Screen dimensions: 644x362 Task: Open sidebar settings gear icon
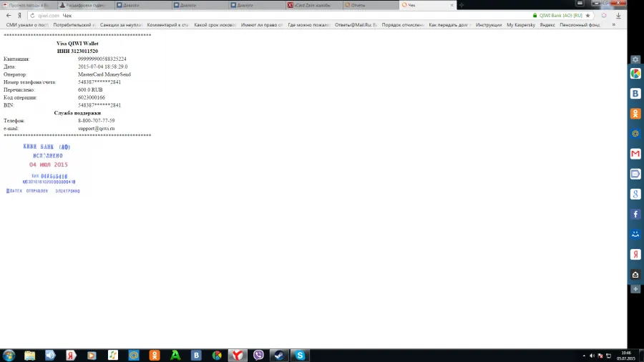click(635, 59)
